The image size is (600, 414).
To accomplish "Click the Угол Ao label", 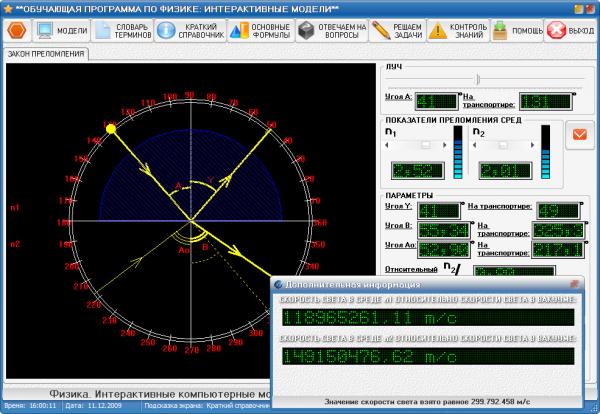I will pos(400,245).
